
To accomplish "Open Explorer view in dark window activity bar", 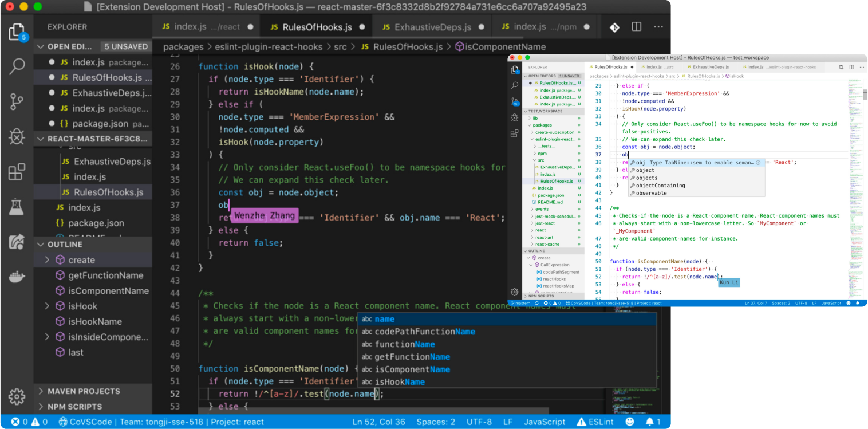I will click(17, 32).
